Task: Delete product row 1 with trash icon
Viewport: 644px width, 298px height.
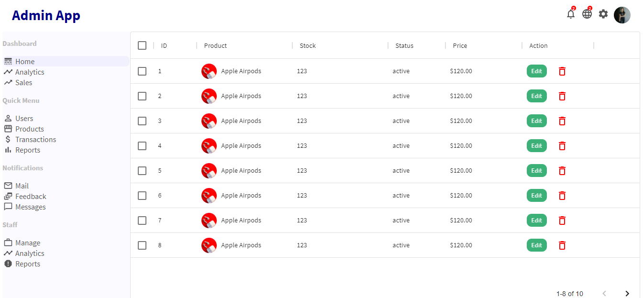Action: 562,71
